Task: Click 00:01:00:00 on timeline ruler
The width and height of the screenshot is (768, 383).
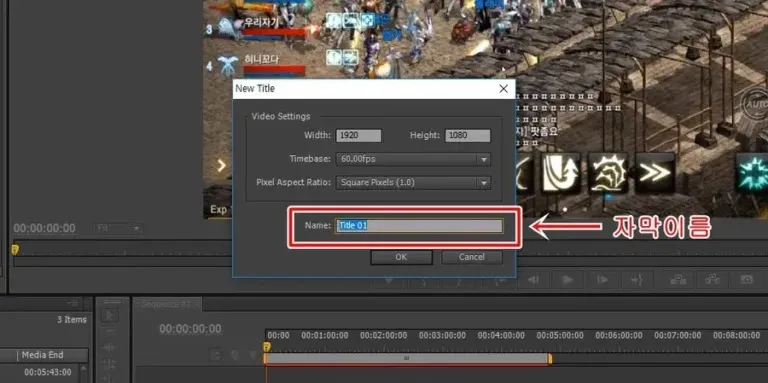Action: 325,335
